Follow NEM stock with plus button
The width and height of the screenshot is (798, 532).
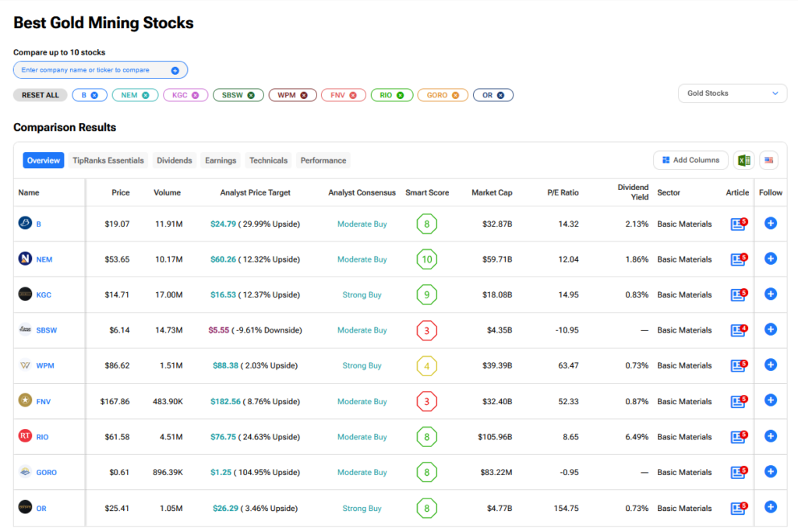point(771,259)
